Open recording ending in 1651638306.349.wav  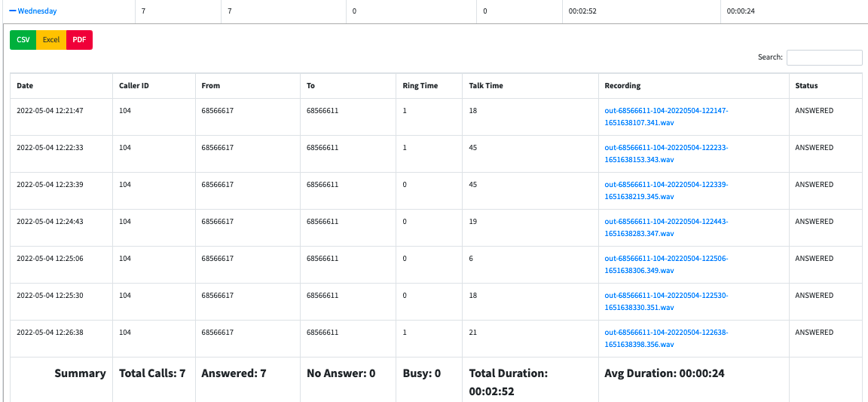click(667, 265)
